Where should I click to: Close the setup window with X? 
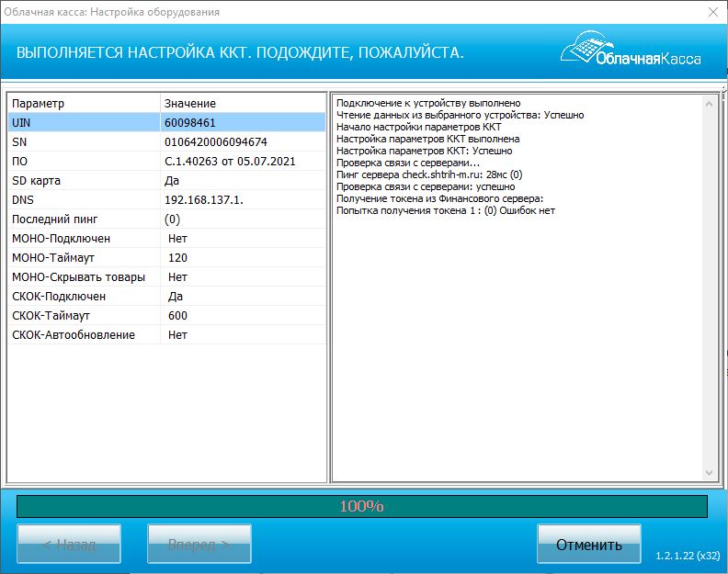click(712, 13)
